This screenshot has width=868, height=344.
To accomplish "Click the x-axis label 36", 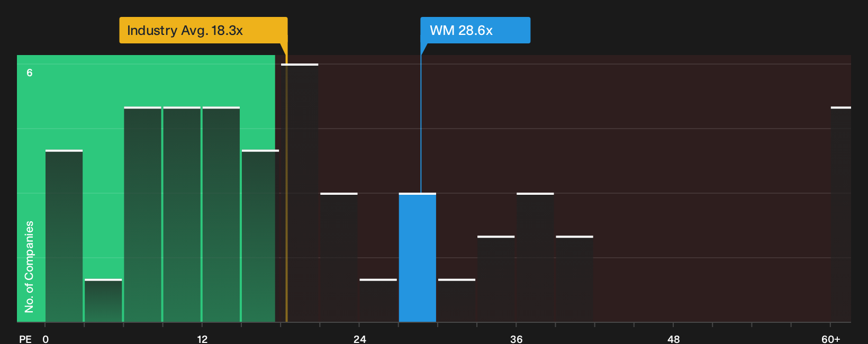I will 517,339.
